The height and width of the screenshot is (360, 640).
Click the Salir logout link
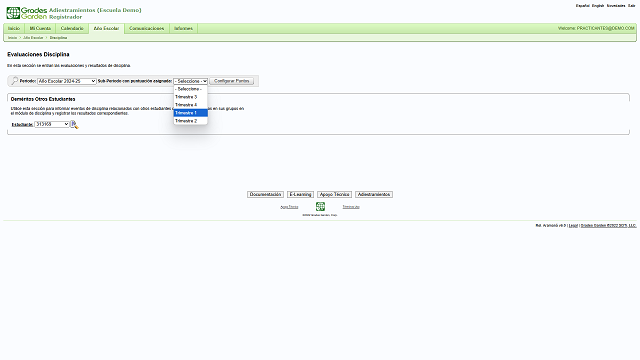(631, 6)
